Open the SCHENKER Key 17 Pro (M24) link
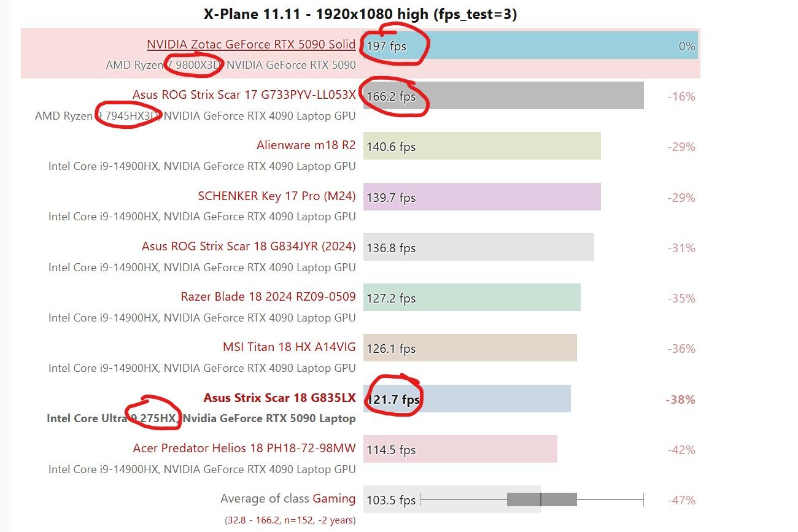 [x=277, y=196]
